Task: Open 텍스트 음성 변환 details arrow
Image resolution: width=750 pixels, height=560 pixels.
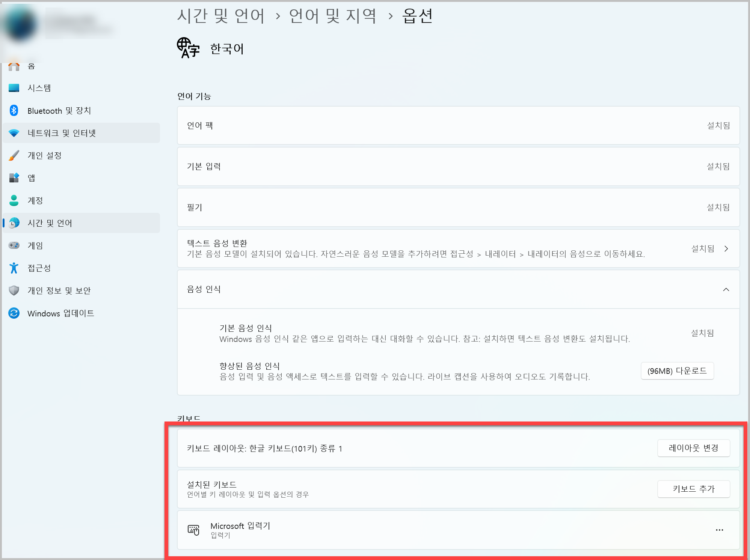Action: pos(726,248)
